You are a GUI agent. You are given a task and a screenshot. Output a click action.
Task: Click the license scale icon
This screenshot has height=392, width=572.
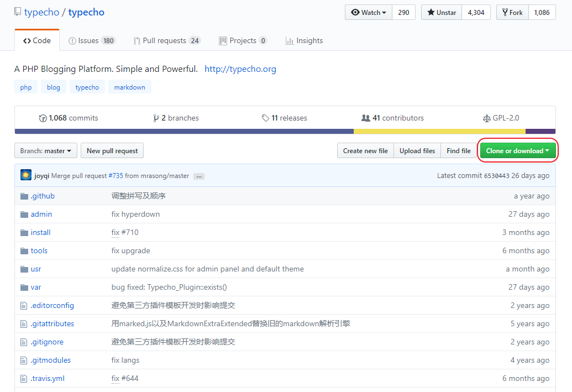coord(487,118)
